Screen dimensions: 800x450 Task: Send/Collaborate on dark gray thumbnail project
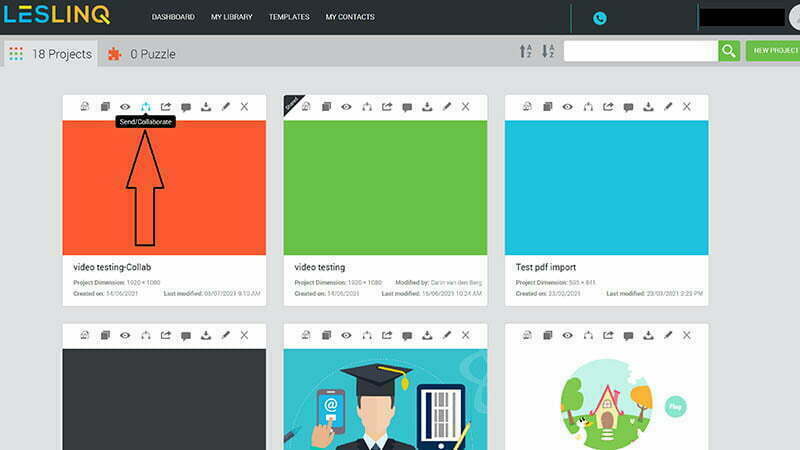[x=146, y=335]
